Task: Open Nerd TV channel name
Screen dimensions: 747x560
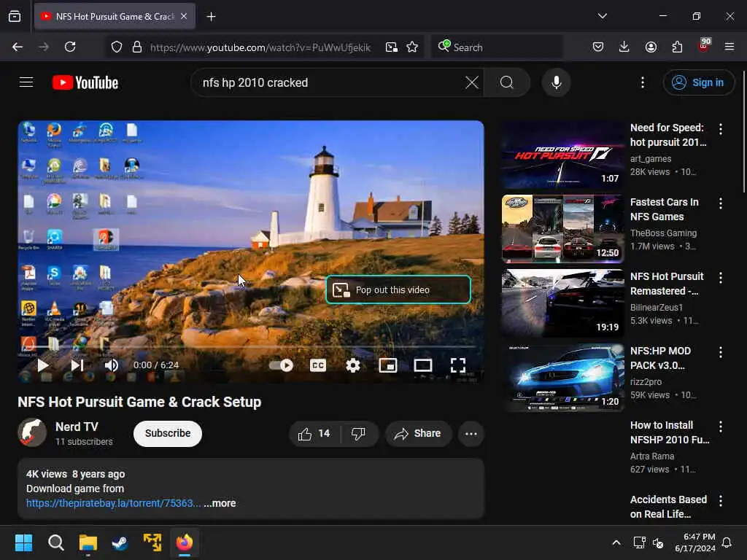Action: pyautogui.click(x=77, y=427)
